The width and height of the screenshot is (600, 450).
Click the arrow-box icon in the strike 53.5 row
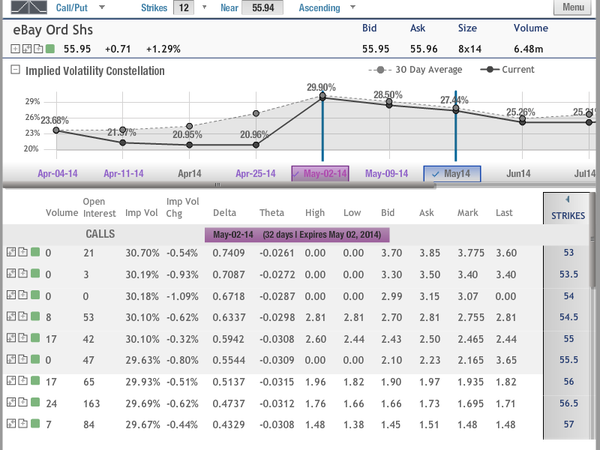coord(11,274)
